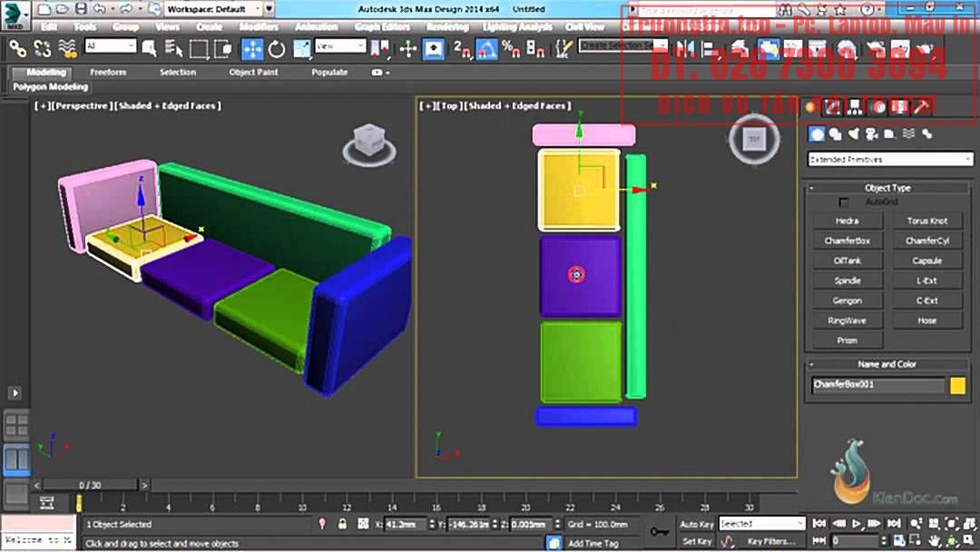This screenshot has width=980, height=552.
Task: Click the Rectangular Selection Region icon
Action: coord(199,49)
